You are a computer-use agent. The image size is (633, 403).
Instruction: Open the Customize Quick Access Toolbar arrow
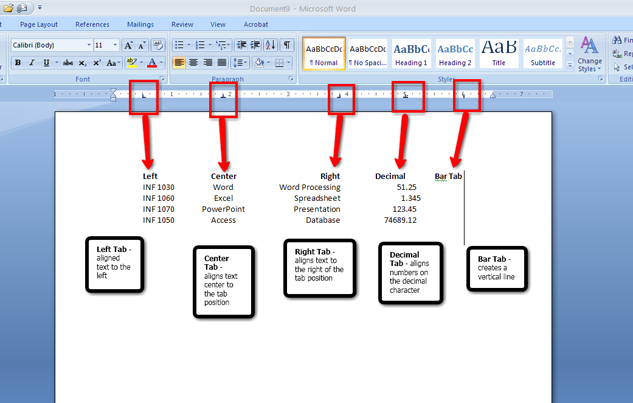(x=40, y=7)
